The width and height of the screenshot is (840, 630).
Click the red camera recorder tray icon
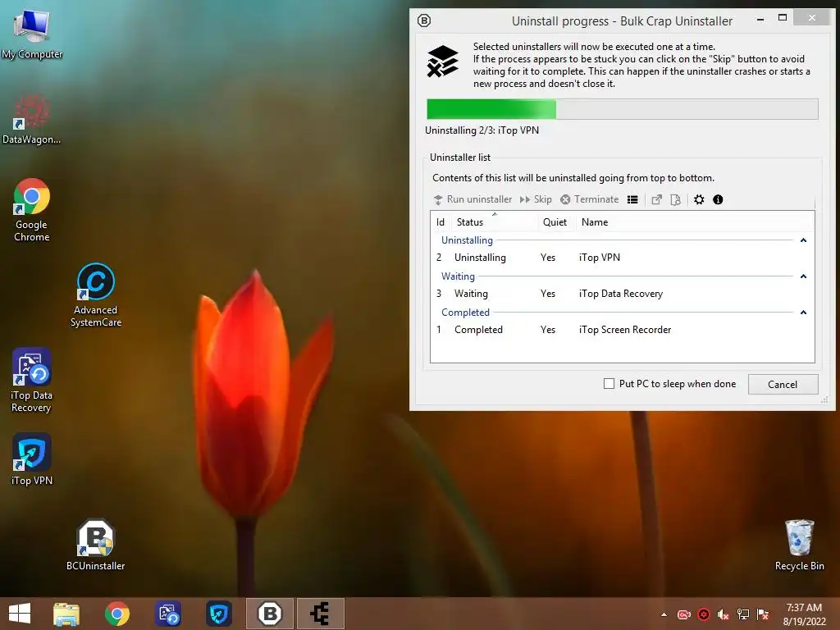click(684, 614)
